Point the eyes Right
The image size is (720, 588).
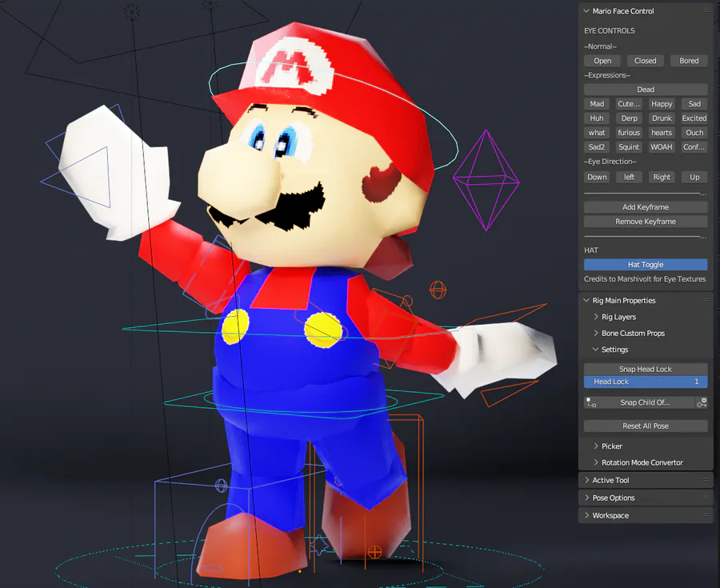662,177
